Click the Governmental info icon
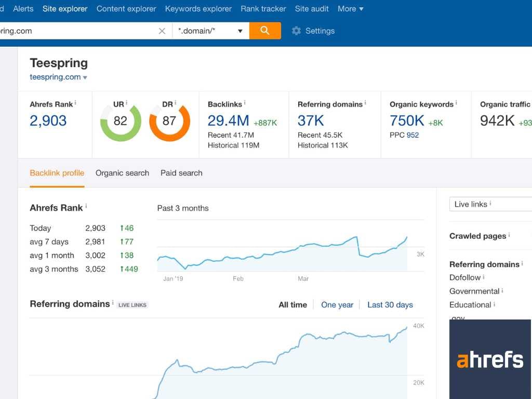This screenshot has height=399, width=532. (x=502, y=290)
